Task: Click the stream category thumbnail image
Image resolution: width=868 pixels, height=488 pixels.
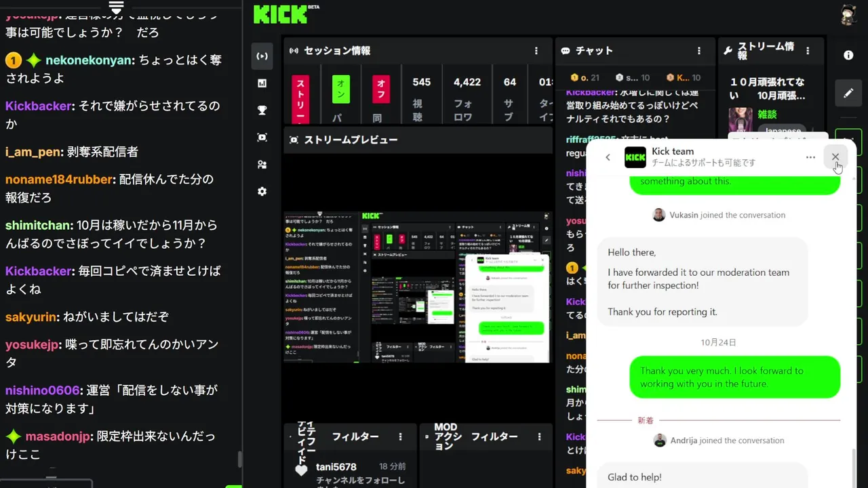Action: (740, 121)
